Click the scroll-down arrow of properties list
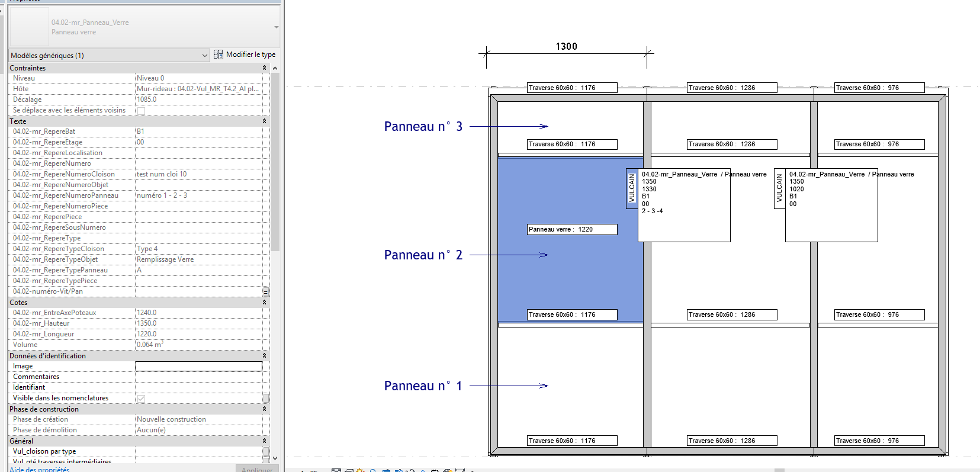Viewport: 980px width, 472px height. click(x=275, y=458)
